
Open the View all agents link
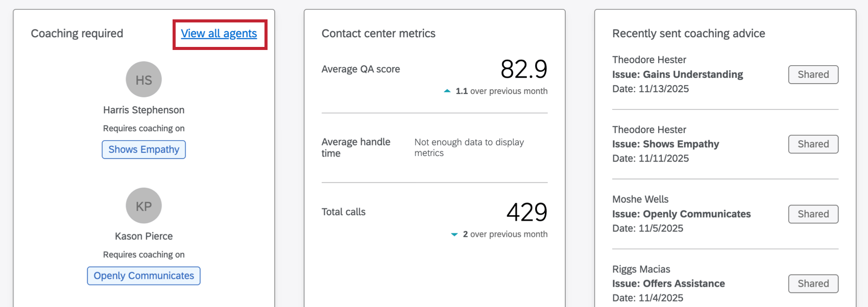219,33
